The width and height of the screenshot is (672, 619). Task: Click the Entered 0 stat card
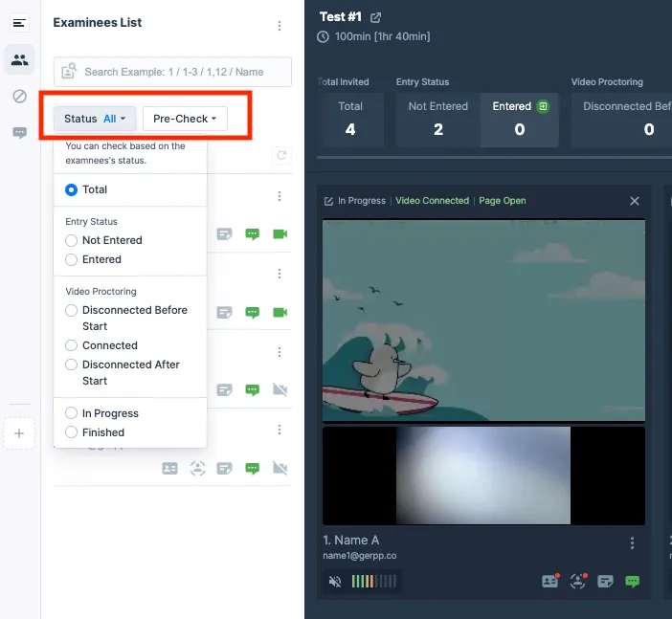520,120
